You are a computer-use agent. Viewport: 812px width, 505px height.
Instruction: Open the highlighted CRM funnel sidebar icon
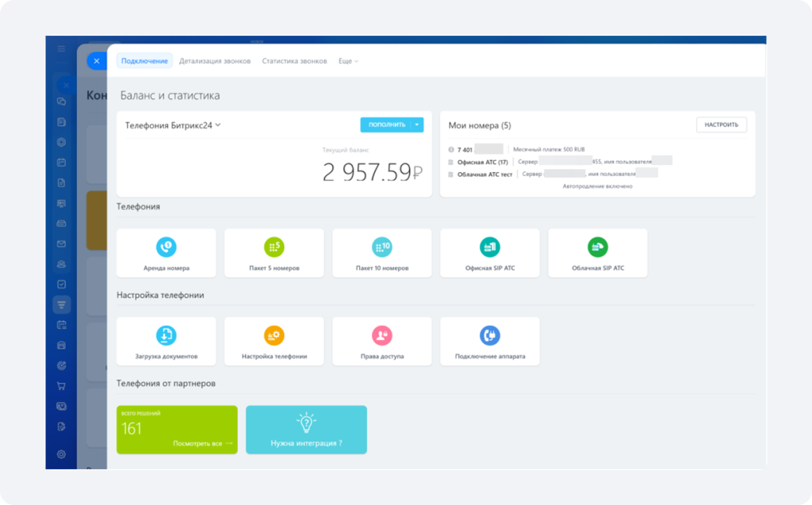point(61,304)
